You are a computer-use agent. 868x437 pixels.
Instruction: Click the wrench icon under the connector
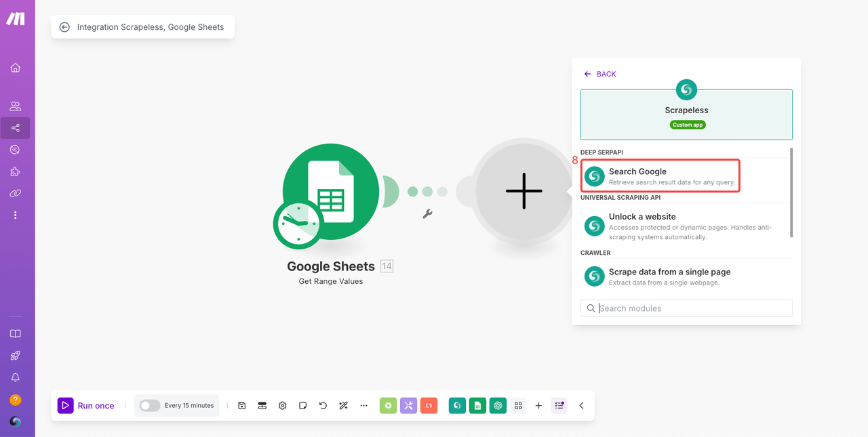[427, 214]
